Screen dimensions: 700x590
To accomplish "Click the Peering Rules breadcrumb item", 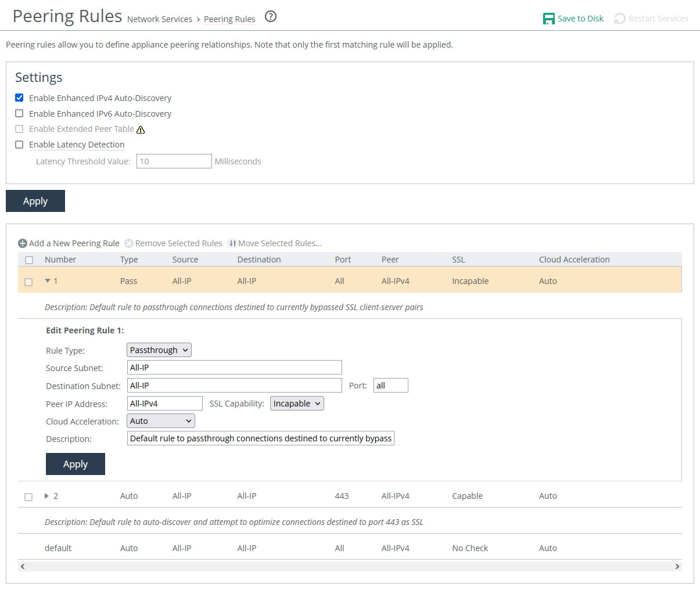I will pos(229,19).
